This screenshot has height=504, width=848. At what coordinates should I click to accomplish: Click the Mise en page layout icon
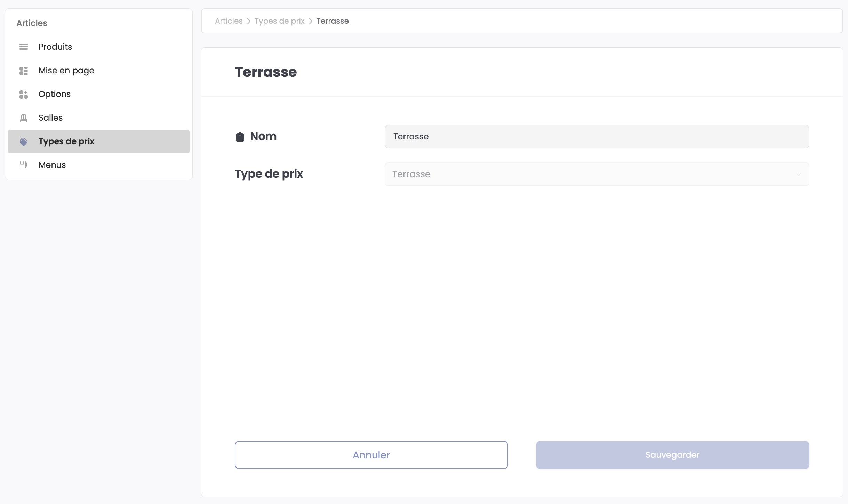click(x=24, y=71)
